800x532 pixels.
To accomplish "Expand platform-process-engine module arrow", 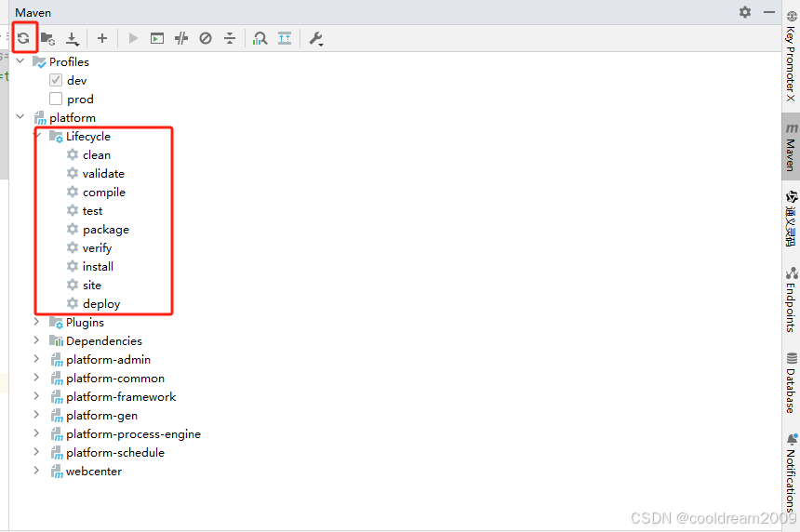I will click(36, 433).
